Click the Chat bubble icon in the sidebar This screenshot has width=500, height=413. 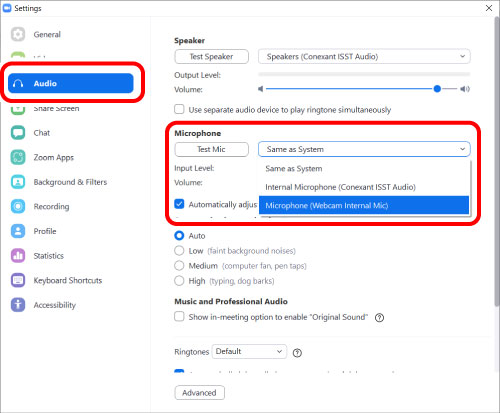(x=18, y=133)
